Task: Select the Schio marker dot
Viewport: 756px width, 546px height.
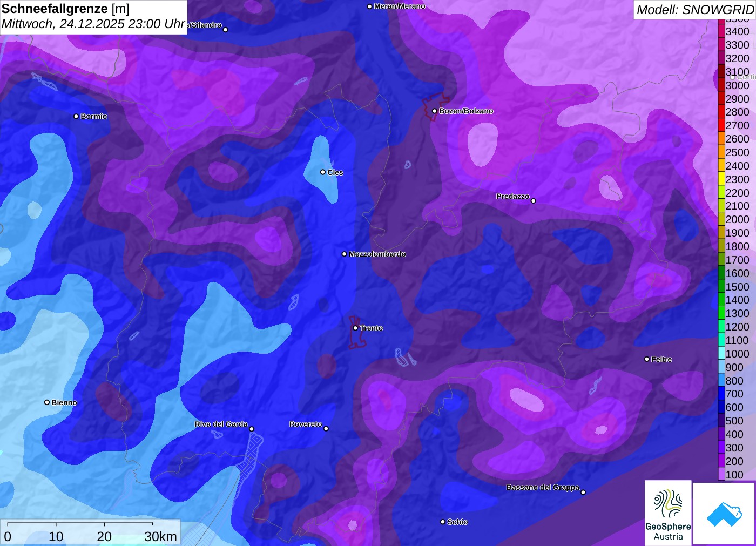Action: (443, 522)
